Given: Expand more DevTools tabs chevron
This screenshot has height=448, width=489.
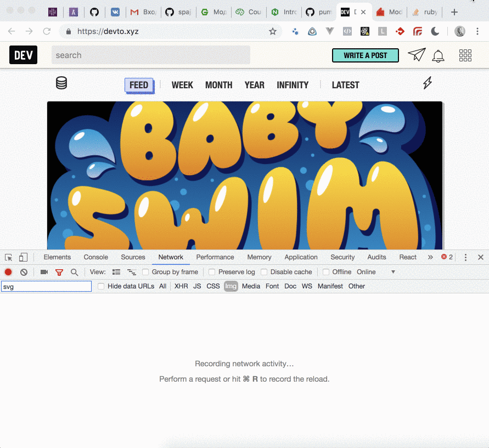Looking at the screenshot, I should coord(430,257).
